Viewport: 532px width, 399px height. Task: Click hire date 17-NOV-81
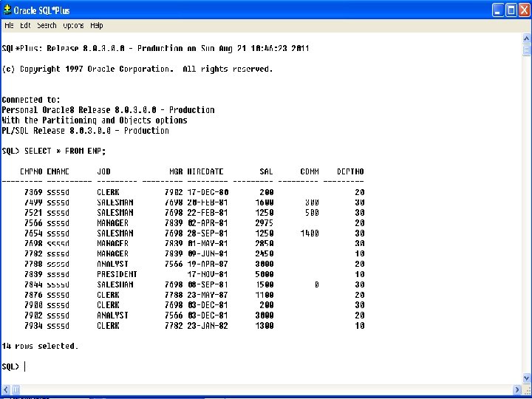click(x=208, y=274)
